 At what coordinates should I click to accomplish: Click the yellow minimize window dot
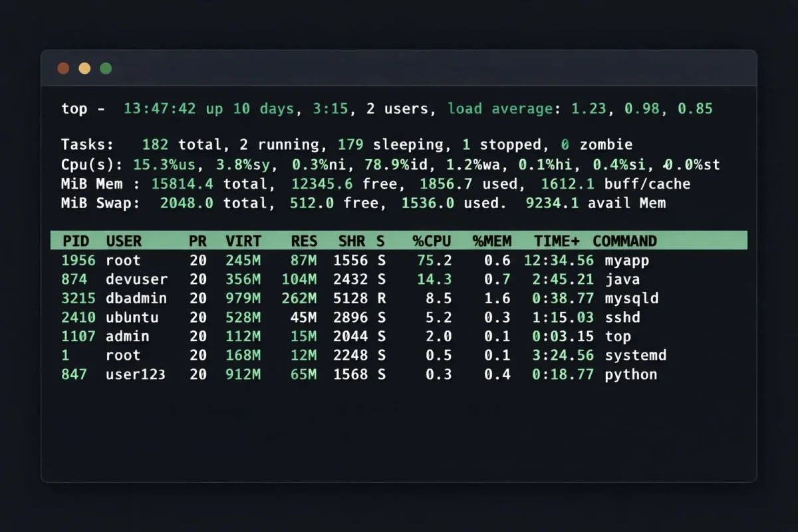tap(84, 68)
